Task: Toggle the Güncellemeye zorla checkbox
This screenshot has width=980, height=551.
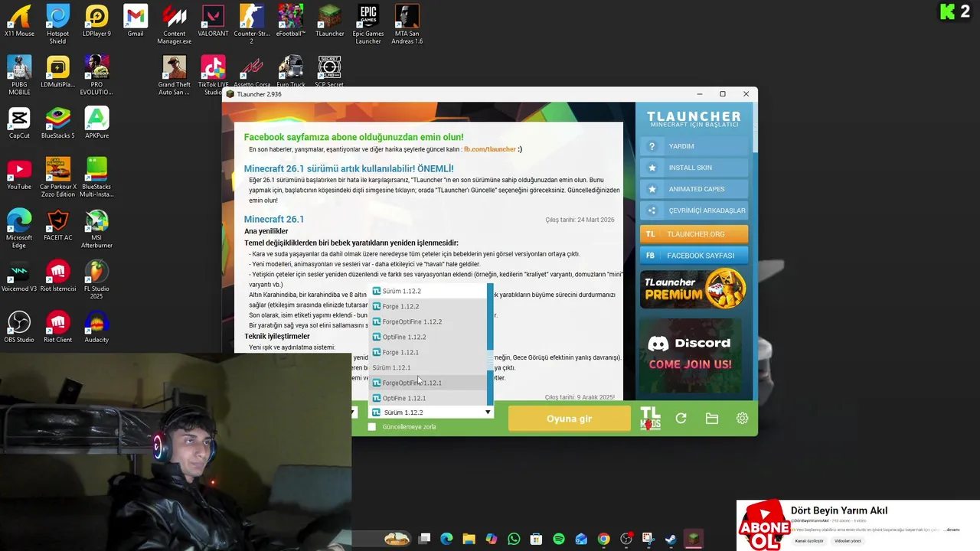Action: [372, 426]
